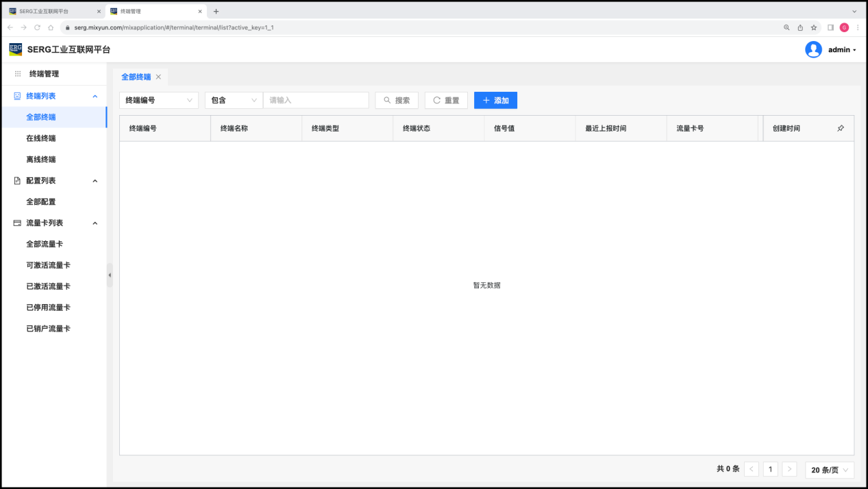Open 全部流量卡 in sidebar menu
Screen dimensions: 868x489
pos(45,244)
